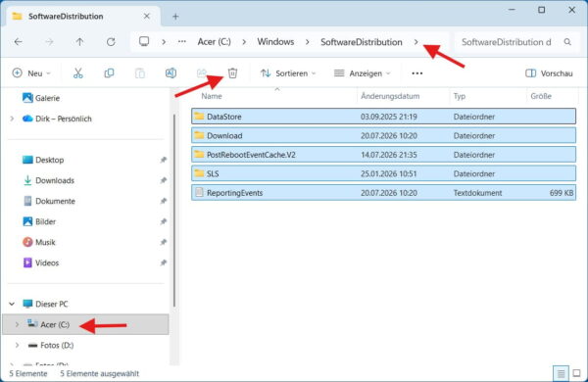This screenshot has height=382, width=588.
Task: Select Dieser PC in navigation pane
Action: (45, 304)
